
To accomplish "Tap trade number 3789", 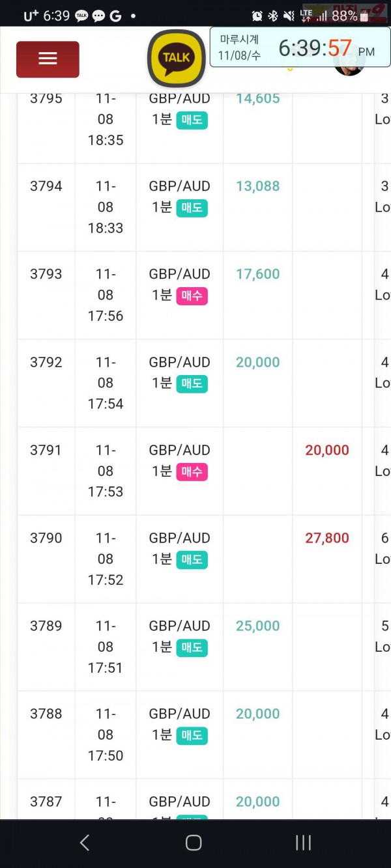I will point(46,626).
